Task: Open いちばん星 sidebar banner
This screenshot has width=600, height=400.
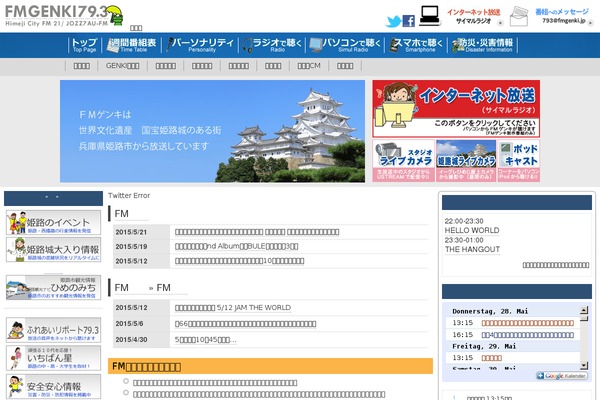Action: tap(54, 358)
